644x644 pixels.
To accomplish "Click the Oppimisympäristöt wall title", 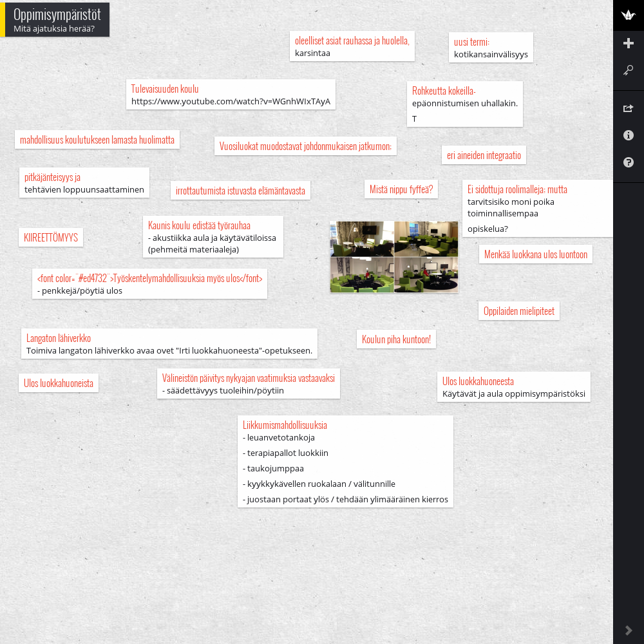I will tap(57, 15).
